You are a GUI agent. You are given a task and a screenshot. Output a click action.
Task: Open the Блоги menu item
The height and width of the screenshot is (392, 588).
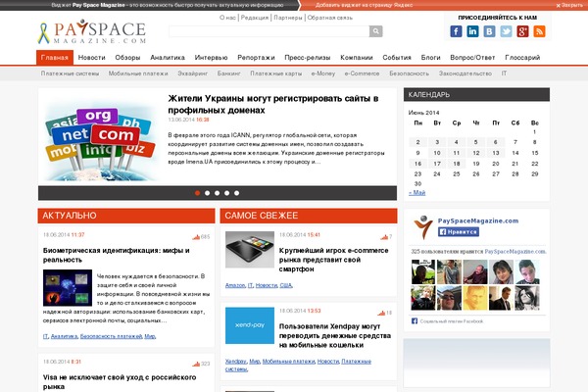pyautogui.click(x=430, y=58)
